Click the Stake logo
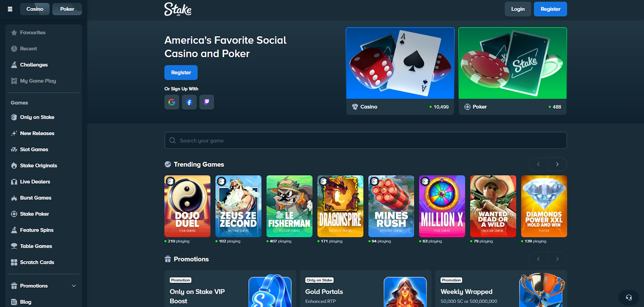 point(178,9)
